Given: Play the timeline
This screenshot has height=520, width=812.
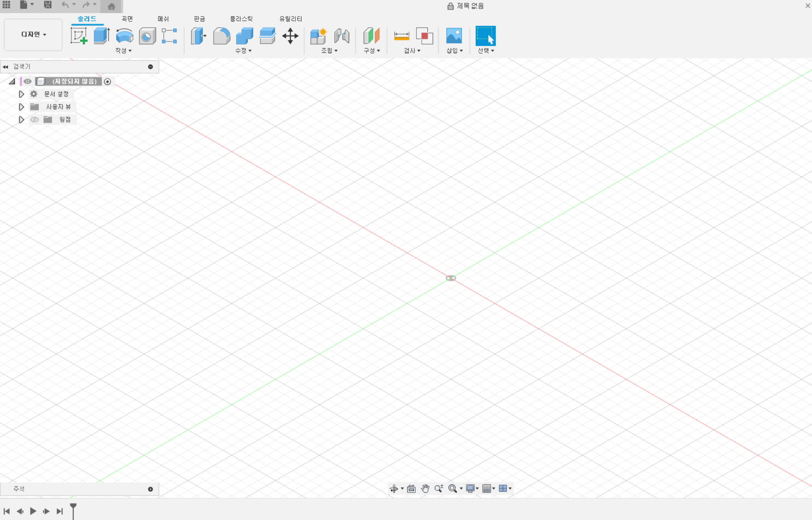Looking at the screenshot, I should click(x=33, y=511).
